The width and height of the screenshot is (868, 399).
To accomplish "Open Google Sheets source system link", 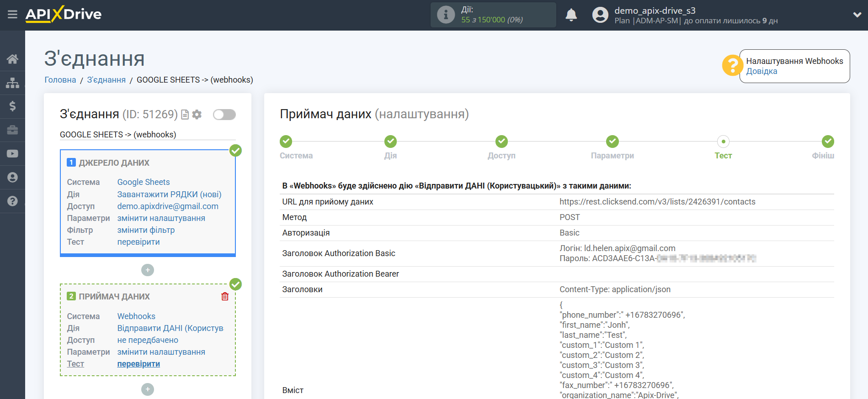I will point(144,182).
